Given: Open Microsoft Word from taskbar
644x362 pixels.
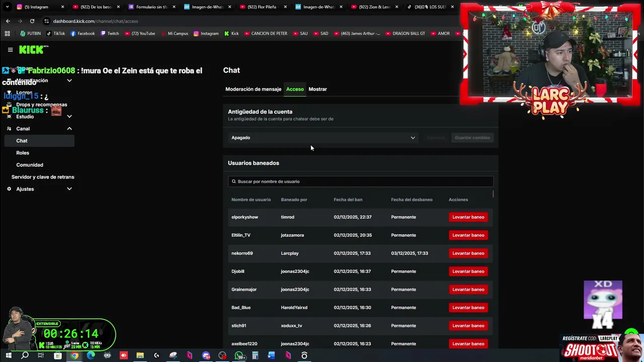Looking at the screenshot, I should (x=271, y=355).
